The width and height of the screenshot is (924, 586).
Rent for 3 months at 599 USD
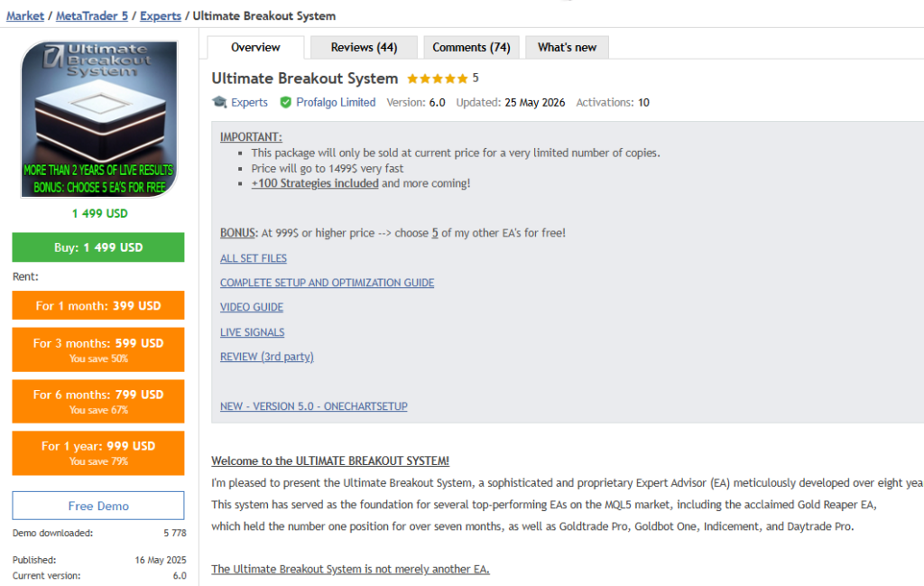pos(98,349)
